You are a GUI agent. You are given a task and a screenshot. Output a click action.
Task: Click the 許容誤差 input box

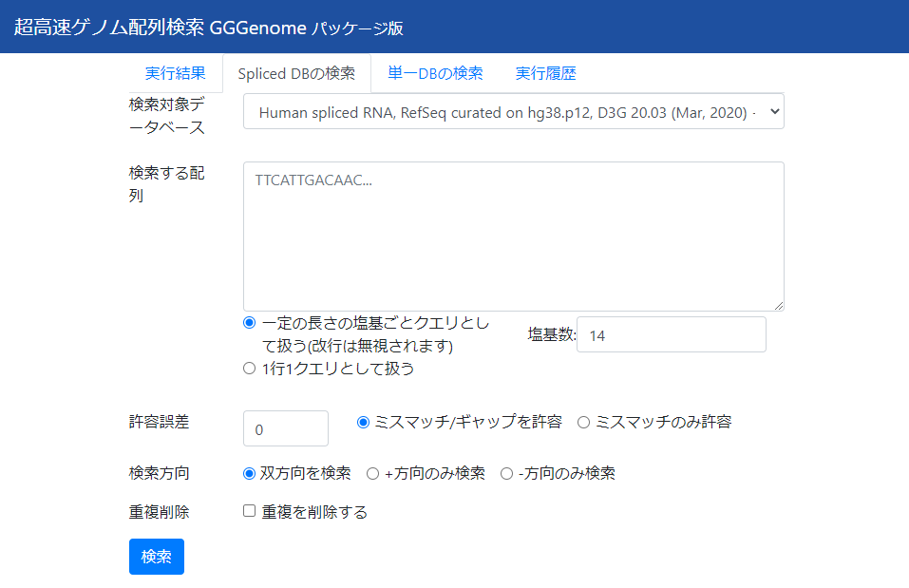point(285,427)
